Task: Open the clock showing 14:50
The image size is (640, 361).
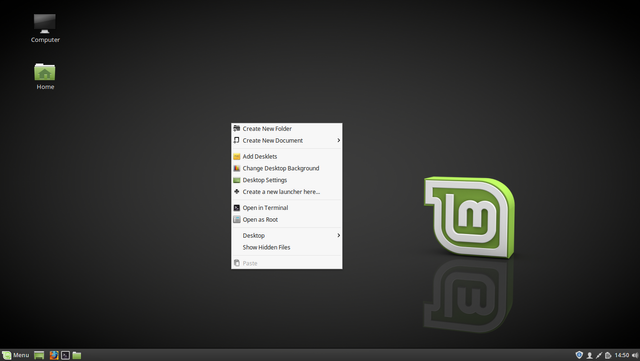Action: 622,355
